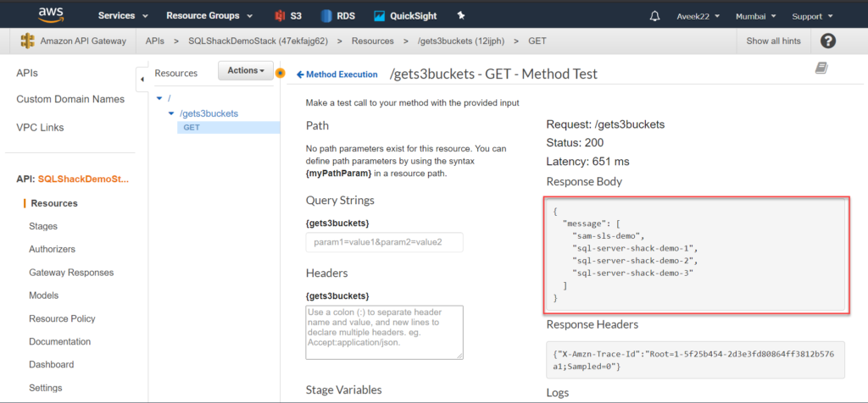The width and height of the screenshot is (868, 403).
Task: Open the S3 shortcut icon
Action: 280,16
